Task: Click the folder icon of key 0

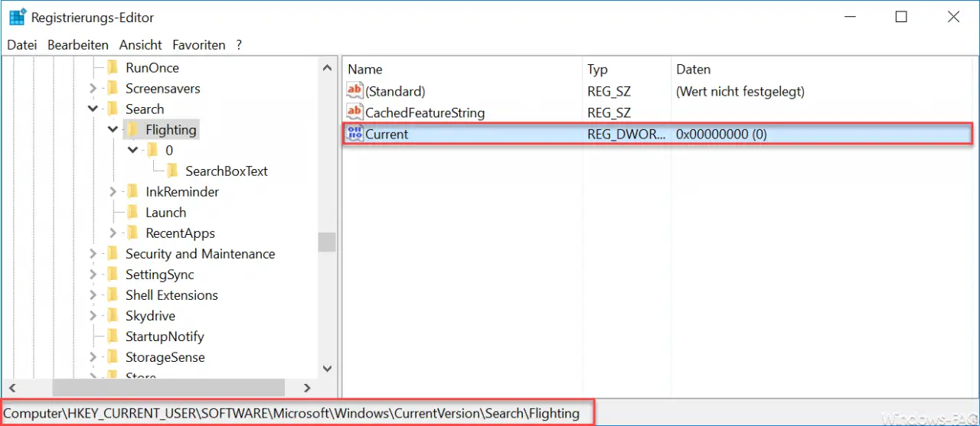Action: tap(152, 150)
